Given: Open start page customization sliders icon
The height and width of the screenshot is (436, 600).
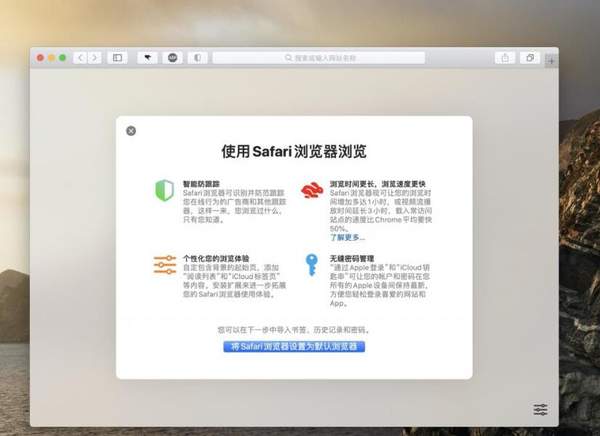Looking at the screenshot, I should (x=540, y=410).
